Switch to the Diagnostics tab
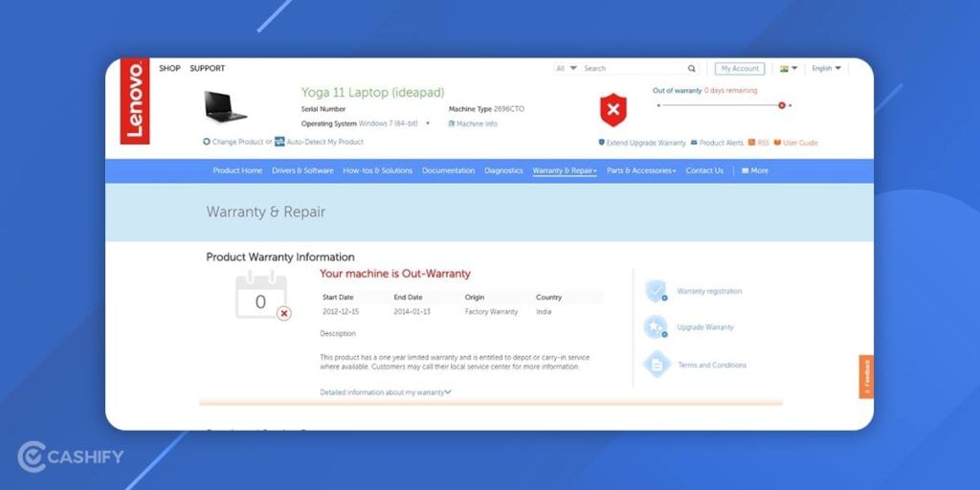This screenshot has width=980, height=490. [x=503, y=170]
